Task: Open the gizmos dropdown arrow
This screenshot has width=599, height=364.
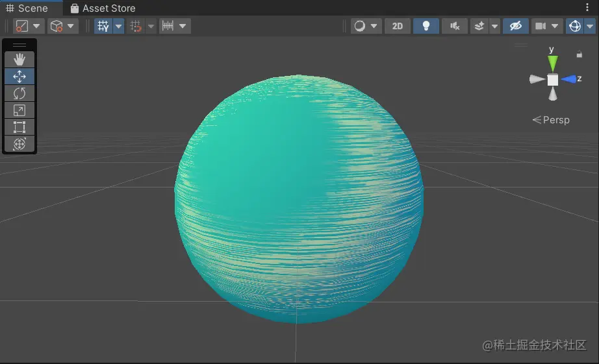Action: [x=590, y=26]
